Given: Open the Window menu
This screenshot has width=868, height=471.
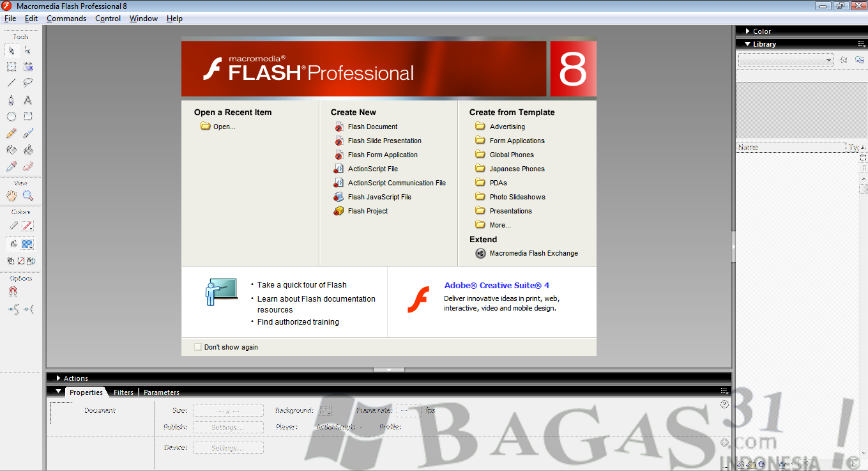Looking at the screenshot, I should [144, 19].
